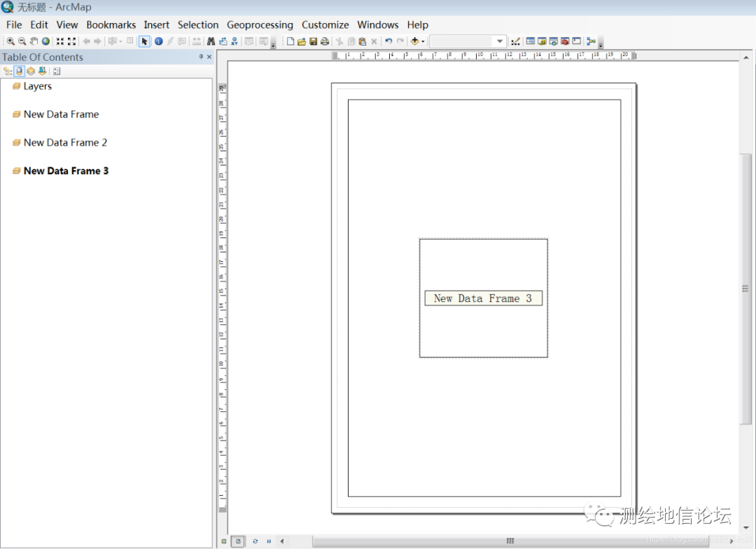Activate the Pan hand tool
Screen dimensions: 756x549
34,41
